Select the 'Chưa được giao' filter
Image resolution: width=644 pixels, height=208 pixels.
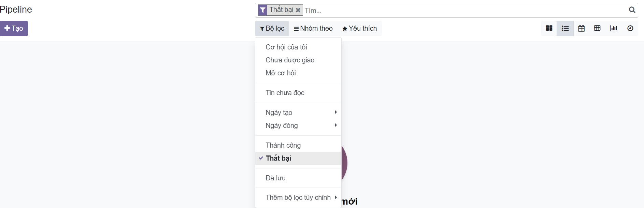point(290,60)
